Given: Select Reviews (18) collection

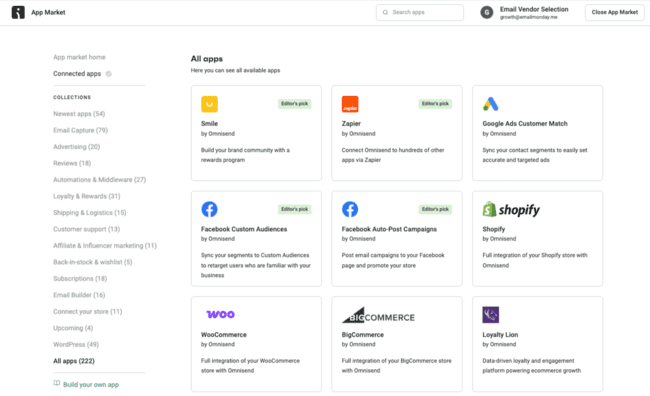Looking at the screenshot, I should [x=72, y=163].
